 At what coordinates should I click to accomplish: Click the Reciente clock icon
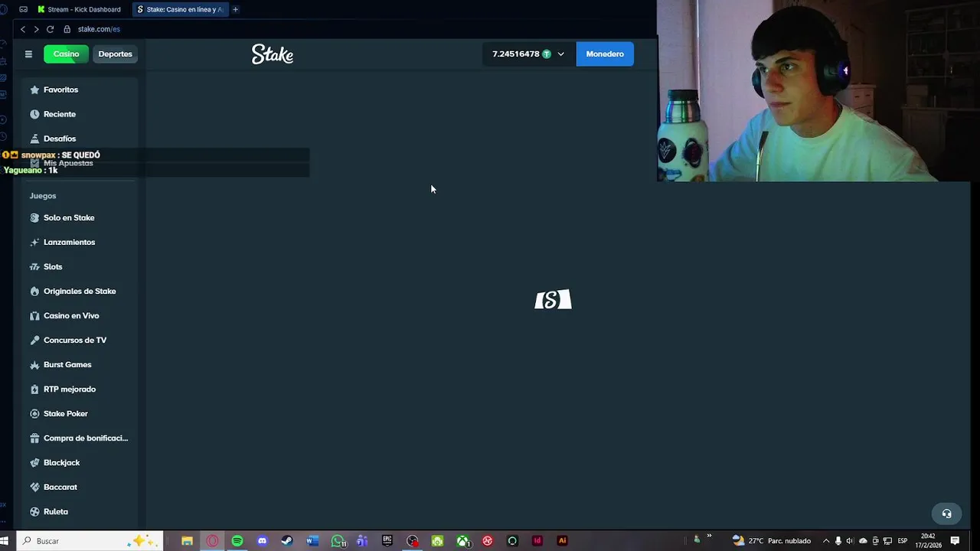(x=34, y=114)
